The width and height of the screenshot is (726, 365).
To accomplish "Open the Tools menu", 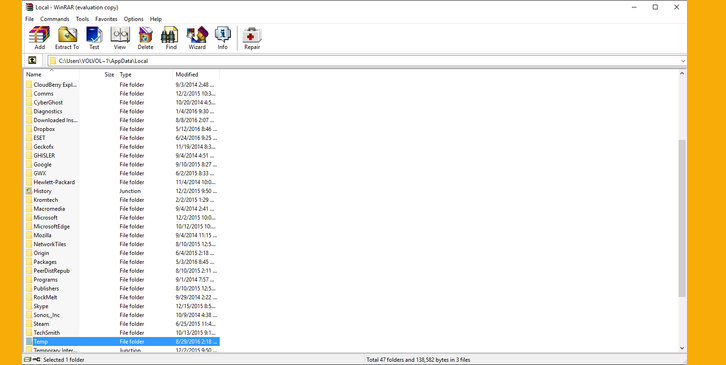I will click(82, 19).
